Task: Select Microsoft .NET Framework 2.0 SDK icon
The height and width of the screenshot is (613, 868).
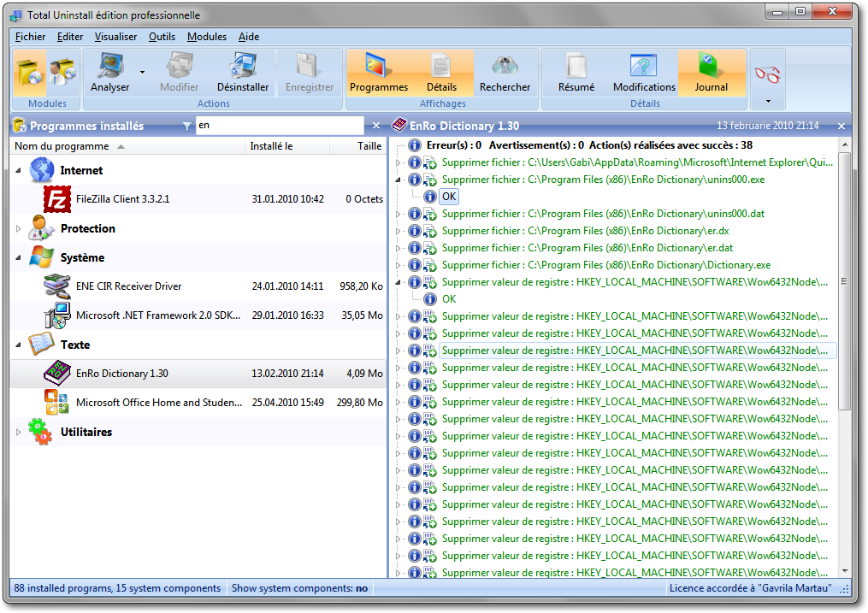Action: tap(57, 315)
